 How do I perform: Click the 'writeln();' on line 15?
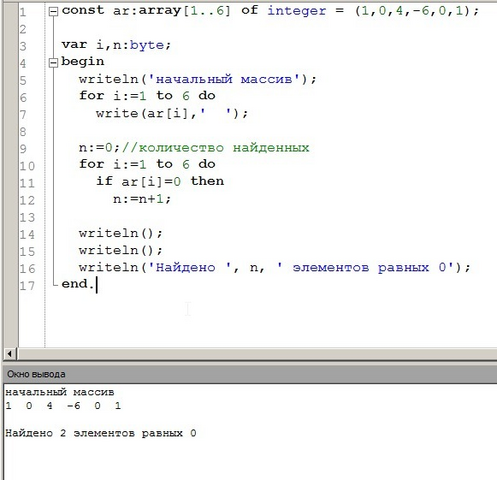[121, 250]
